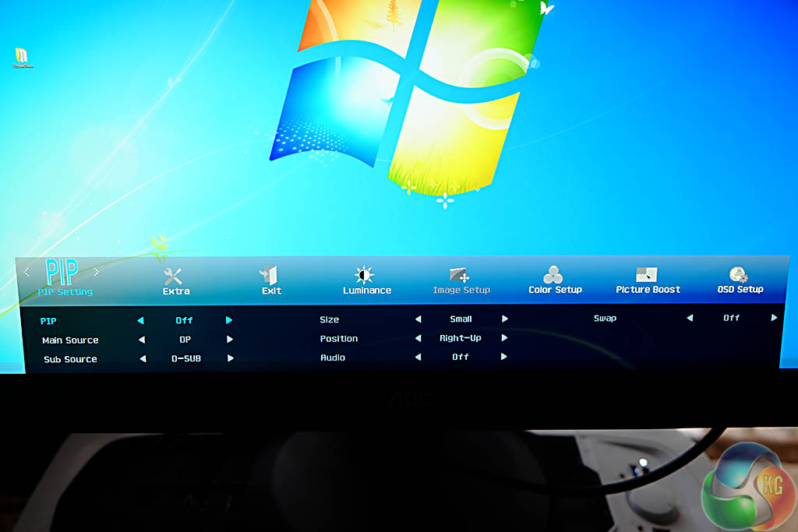
Task: Go to the OSD section right of PIP
Action: pos(96,272)
